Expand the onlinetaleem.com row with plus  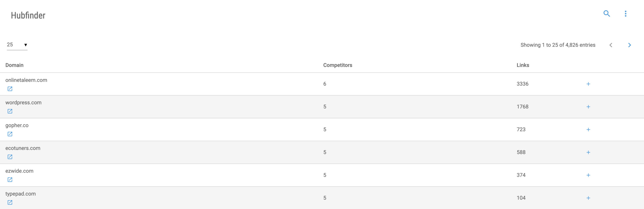(x=588, y=84)
